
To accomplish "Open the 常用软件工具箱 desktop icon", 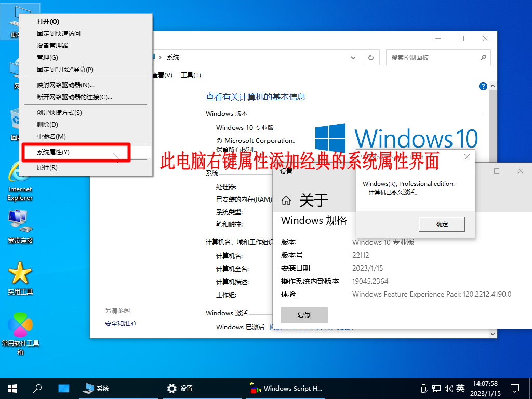I will [20, 333].
